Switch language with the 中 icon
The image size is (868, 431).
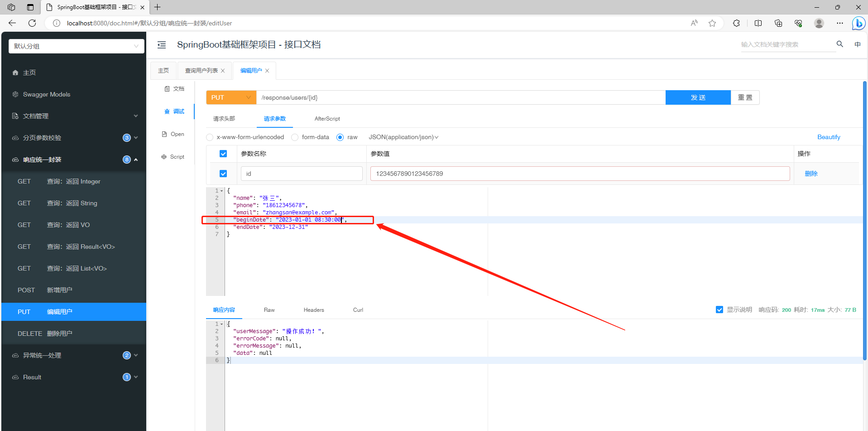pos(858,44)
